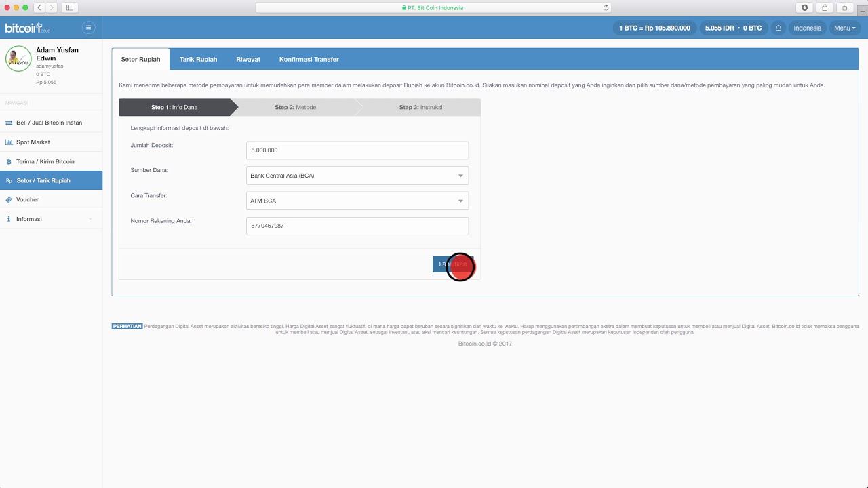Click the Setor / Tarik Rupiah Rp icon
This screenshot has width=868, height=488.
(9, 181)
